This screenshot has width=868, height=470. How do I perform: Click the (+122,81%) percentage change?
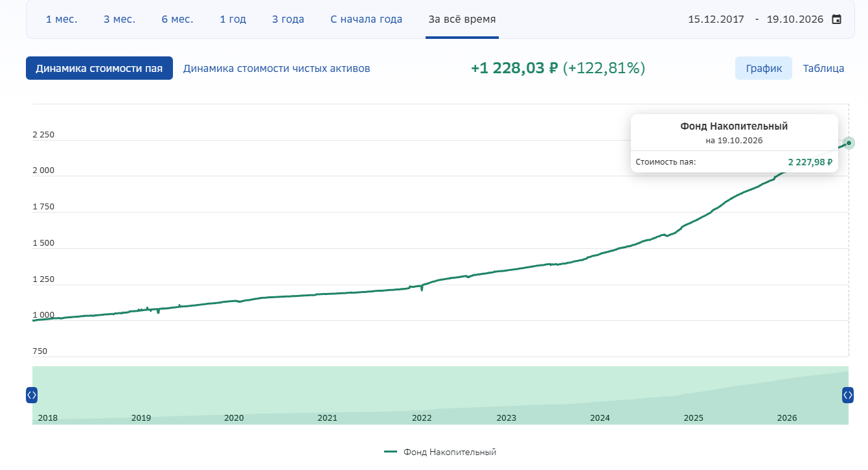[x=604, y=68]
